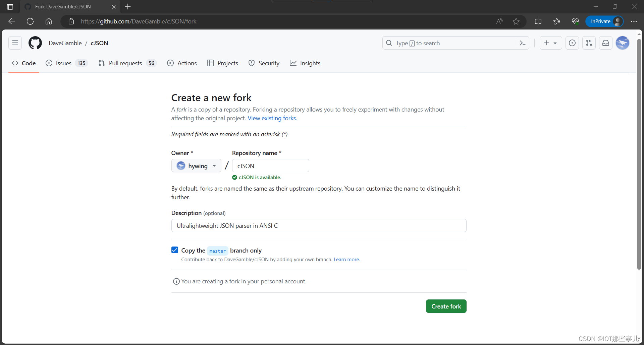Click the GitHub Octocat logo

(x=35, y=43)
